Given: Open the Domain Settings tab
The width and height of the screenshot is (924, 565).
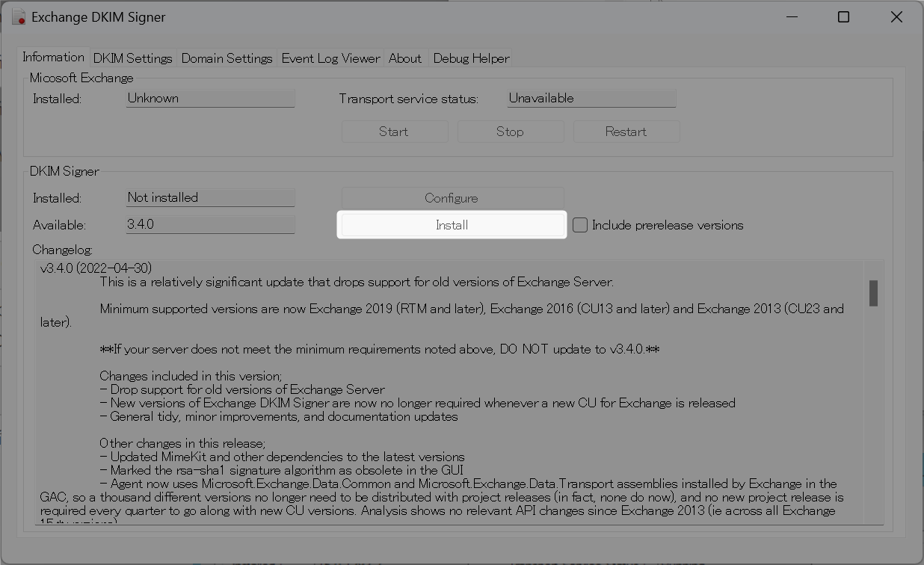Looking at the screenshot, I should [227, 58].
